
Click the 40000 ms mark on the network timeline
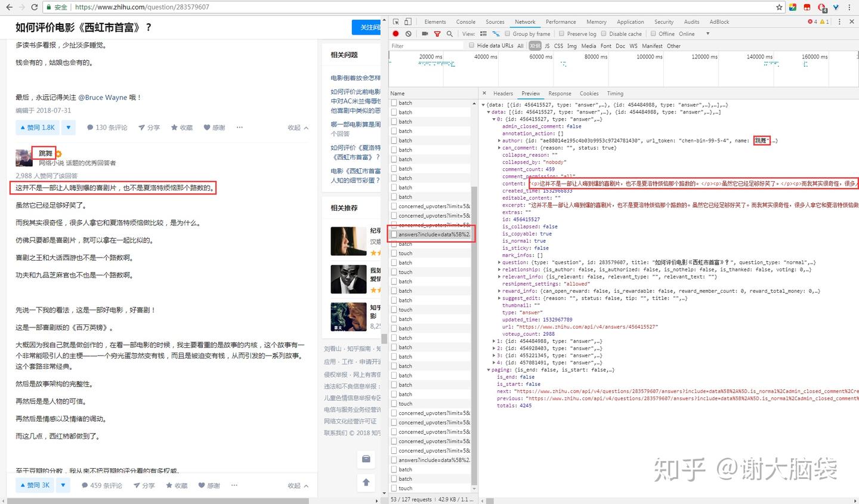[x=486, y=56]
